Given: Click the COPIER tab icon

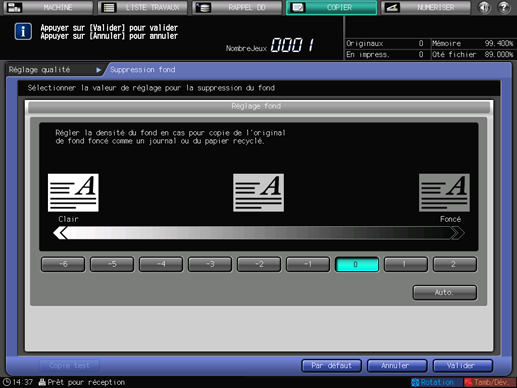Looking at the screenshot, I should (x=297, y=7).
